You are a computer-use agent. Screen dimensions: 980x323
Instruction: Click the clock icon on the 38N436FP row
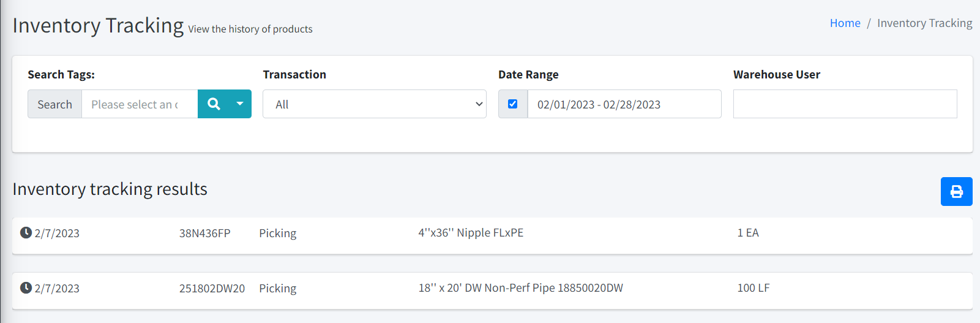click(x=26, y=233)
